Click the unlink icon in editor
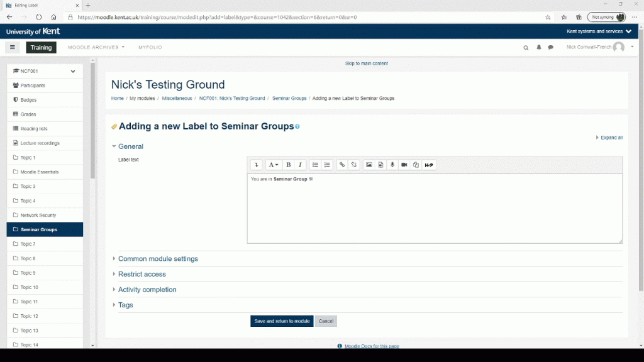This screenshot has height=362, width=644. point(354,165)
